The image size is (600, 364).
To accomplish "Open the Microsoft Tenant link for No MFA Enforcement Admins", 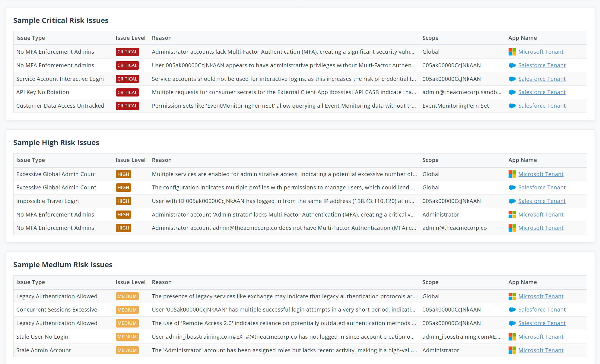I will (541, 52).
